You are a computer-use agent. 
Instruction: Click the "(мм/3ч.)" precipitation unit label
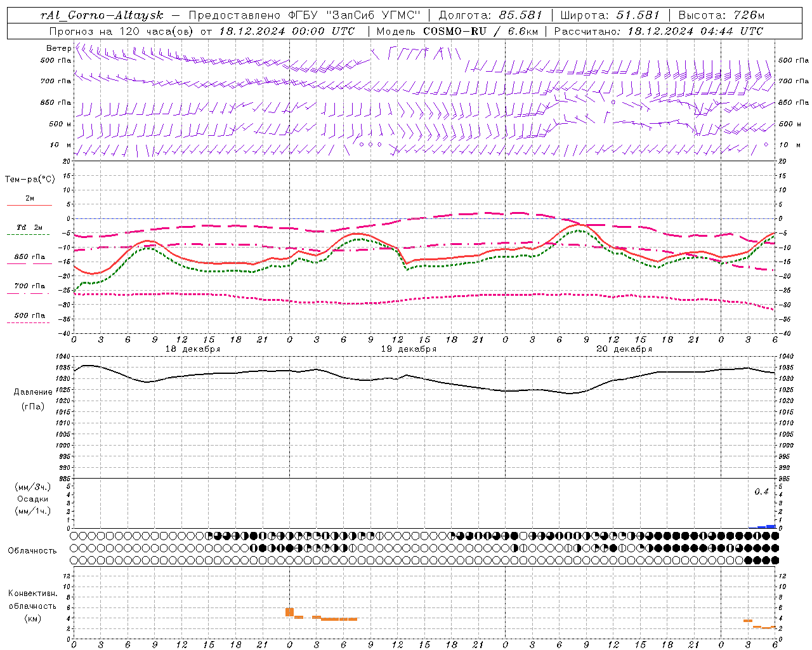(x=33, y=487)
